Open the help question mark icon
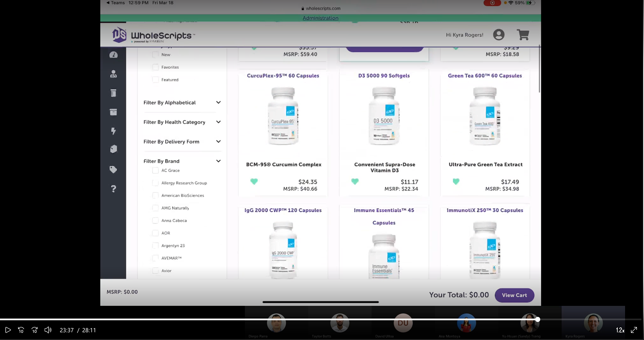 [113, 189]
